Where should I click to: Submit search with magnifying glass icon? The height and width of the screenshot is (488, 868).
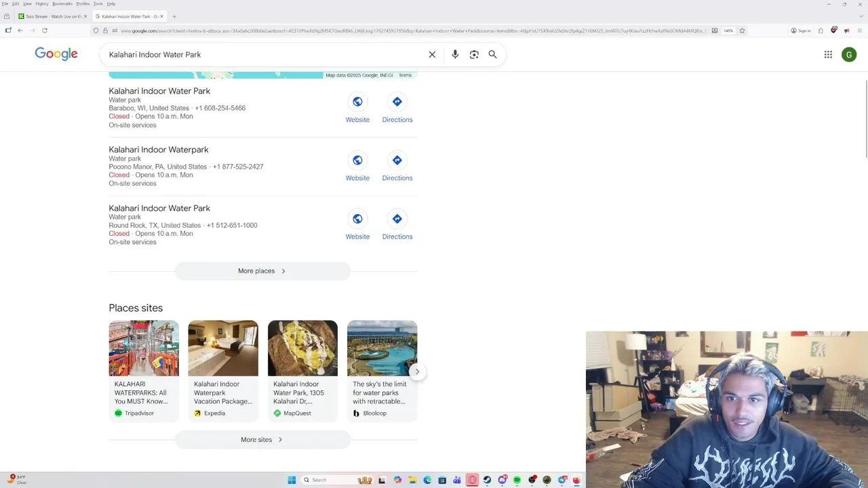tap(493, 54)
